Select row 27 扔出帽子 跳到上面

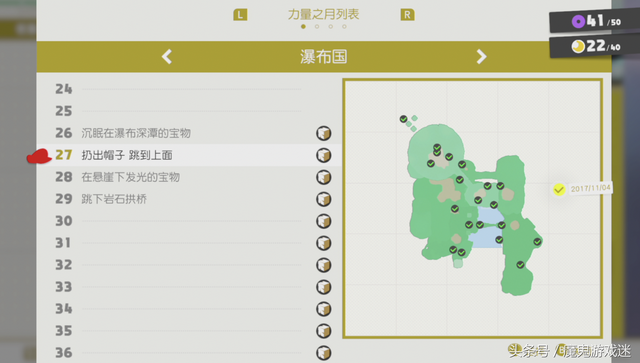(189, 155)
